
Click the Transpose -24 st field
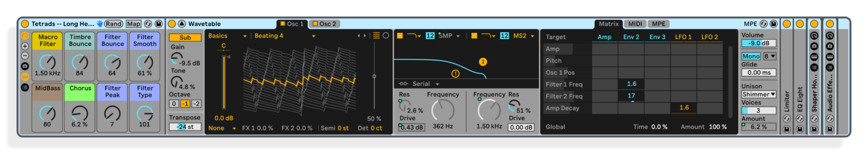(x=185, y=127)
